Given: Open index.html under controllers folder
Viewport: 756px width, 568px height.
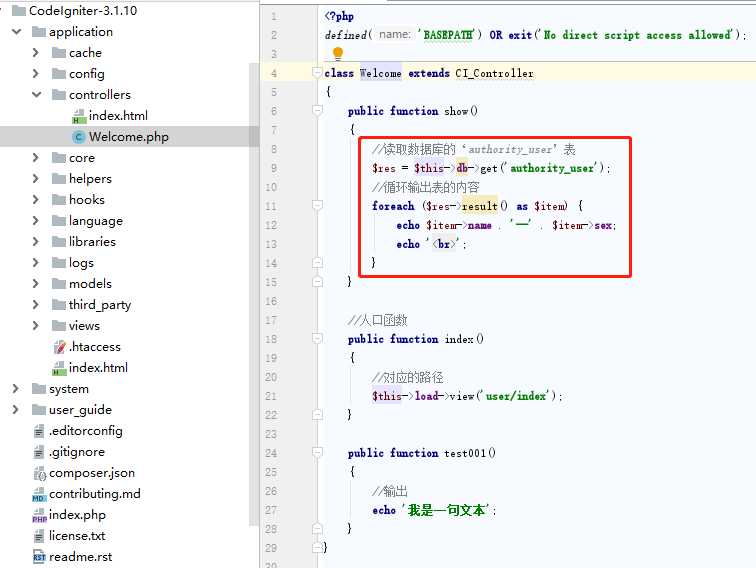Looking at the screenshot, I should point(118,116).
